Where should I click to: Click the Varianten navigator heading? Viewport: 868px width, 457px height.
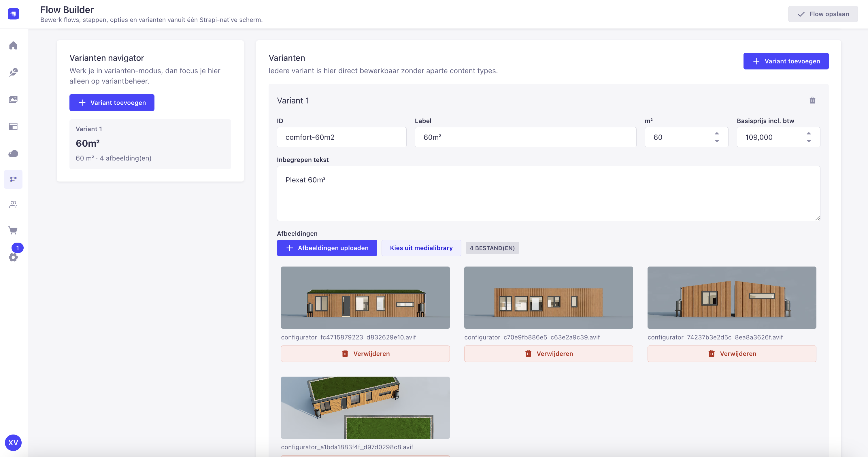click(x=106, y=58)
